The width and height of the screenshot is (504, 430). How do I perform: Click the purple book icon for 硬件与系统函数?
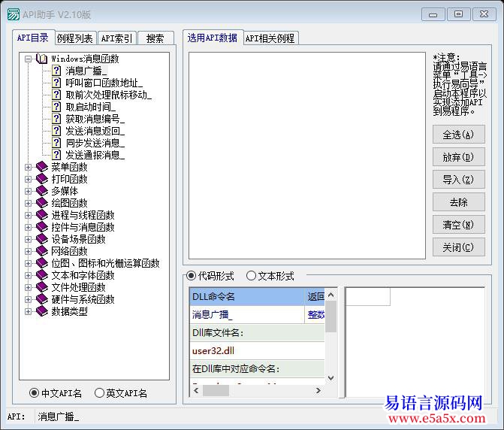42,299
